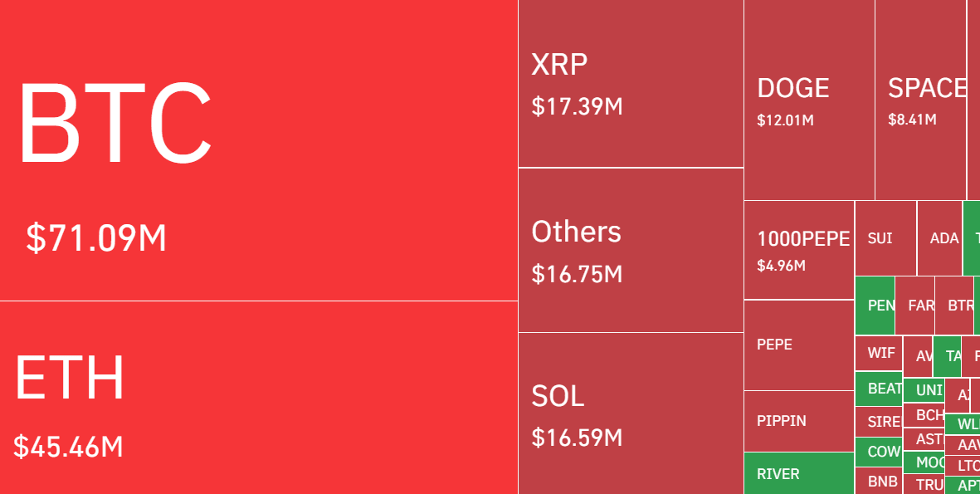Screen dimensions: 980x494
Task: Click the green COW tile
Action: coord(879,452)
